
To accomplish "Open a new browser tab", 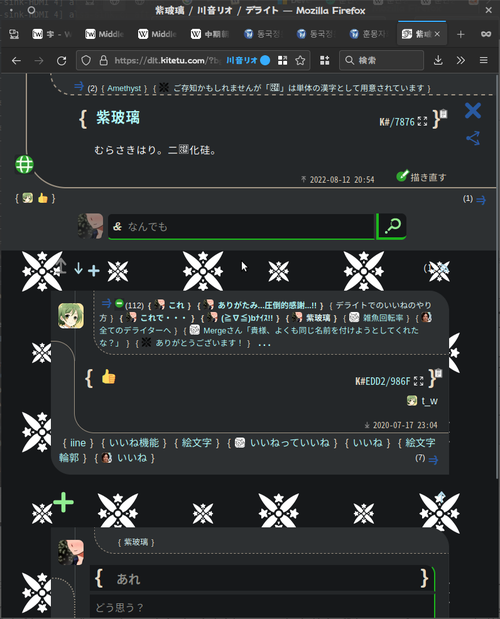I will point(461,34).
